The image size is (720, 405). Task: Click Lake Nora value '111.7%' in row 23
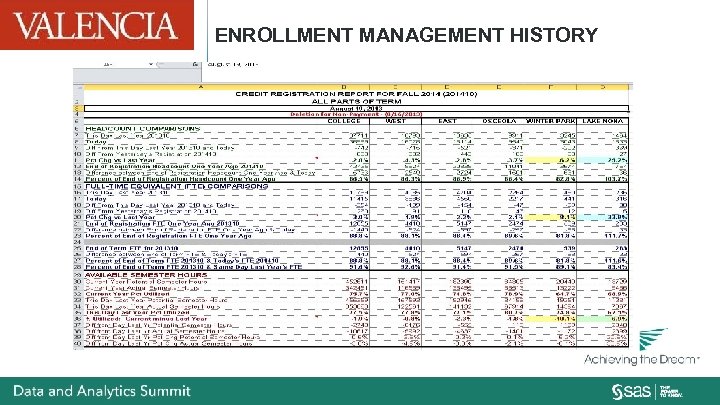pyautogui.click(x=616, y=236)
